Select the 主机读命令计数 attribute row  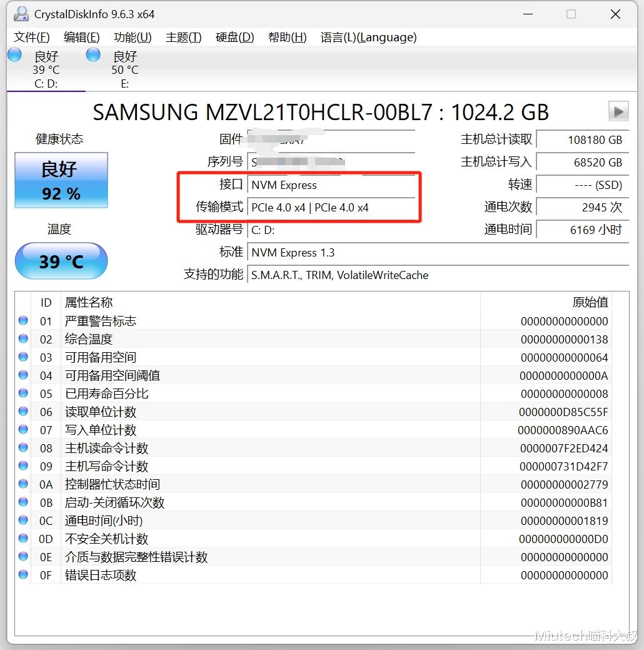pos(313,448)
